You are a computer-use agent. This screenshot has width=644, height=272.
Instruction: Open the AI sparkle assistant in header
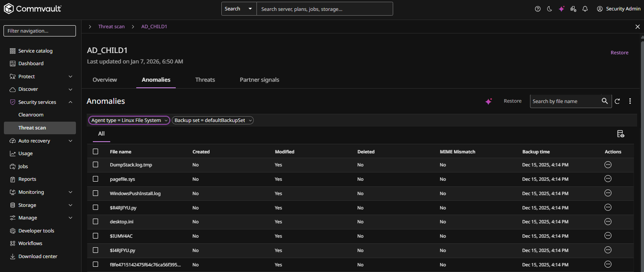(x=562, y=9)
